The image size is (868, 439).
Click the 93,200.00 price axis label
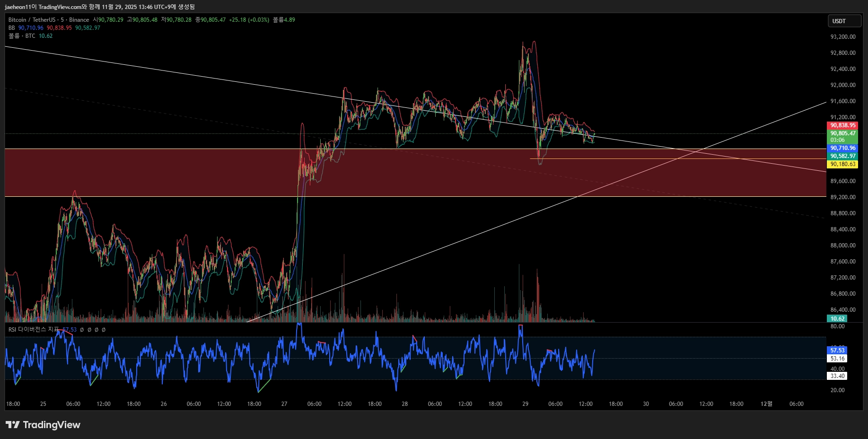click(x=843, y=37)
